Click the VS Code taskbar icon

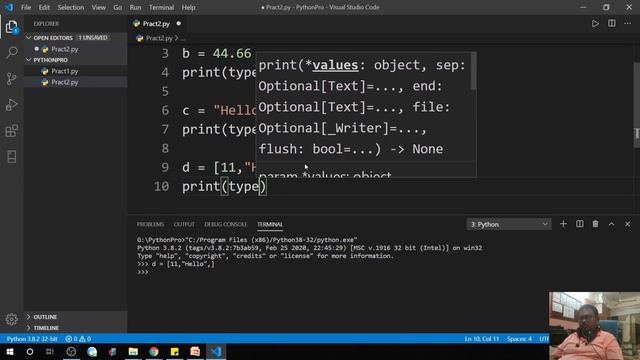point(216,351)
